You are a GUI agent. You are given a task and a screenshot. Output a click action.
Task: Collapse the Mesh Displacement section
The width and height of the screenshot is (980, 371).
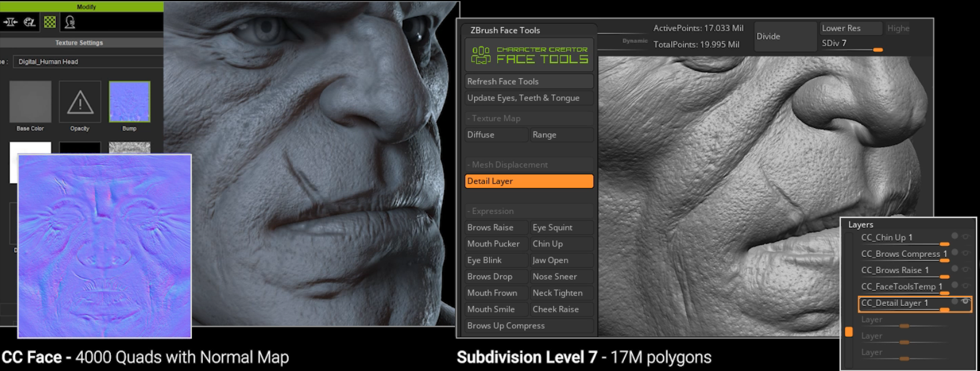click(529, 165)
